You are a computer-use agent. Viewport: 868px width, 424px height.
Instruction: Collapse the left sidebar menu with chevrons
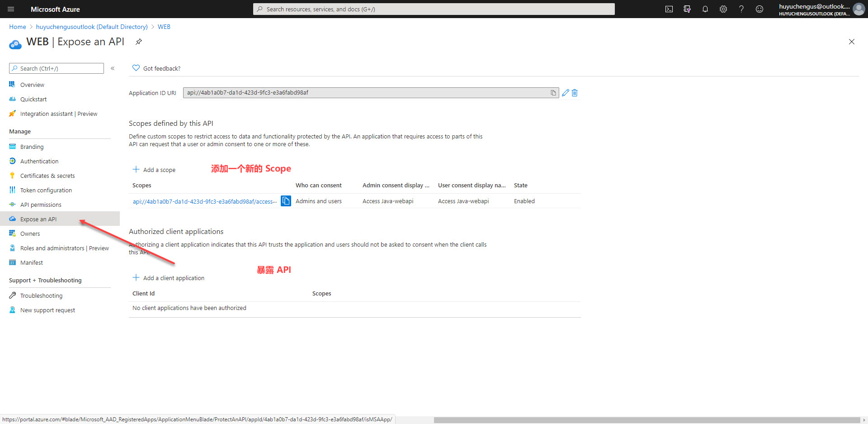tap(113, 68)
